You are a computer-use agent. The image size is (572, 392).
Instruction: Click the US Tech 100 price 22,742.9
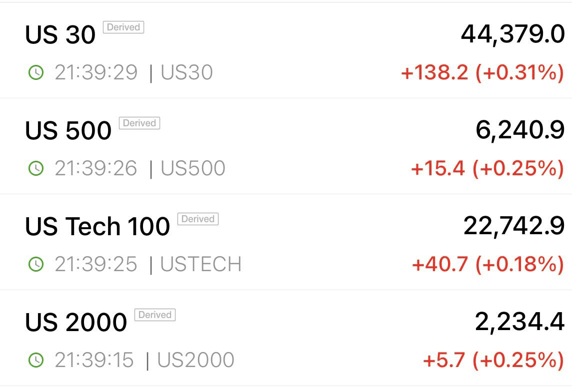click(514, 227)
